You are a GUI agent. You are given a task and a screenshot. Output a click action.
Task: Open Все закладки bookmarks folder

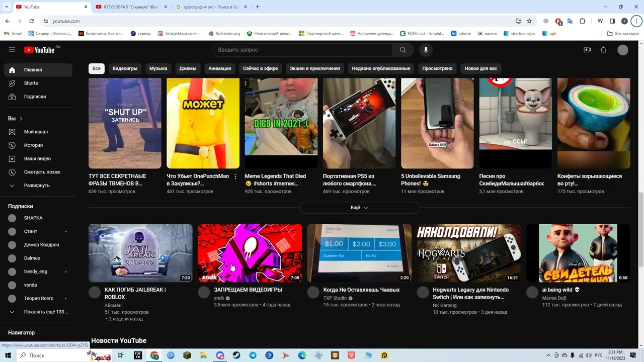(x=623, y=34)
